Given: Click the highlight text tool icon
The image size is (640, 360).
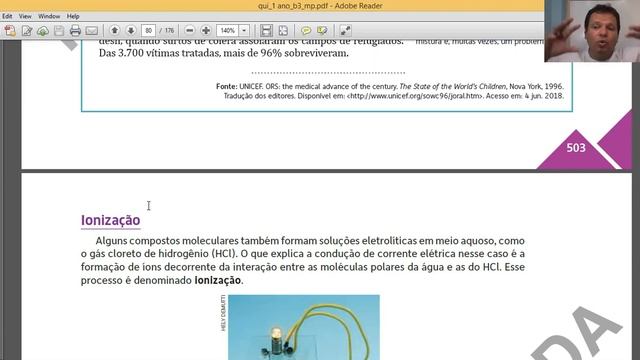Looking at the screenshot, I should point(322,31).
